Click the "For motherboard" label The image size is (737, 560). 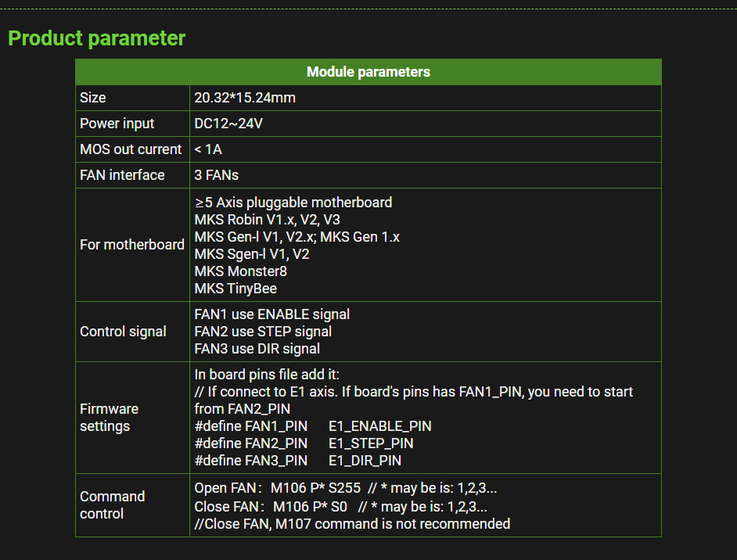[132, 245]
